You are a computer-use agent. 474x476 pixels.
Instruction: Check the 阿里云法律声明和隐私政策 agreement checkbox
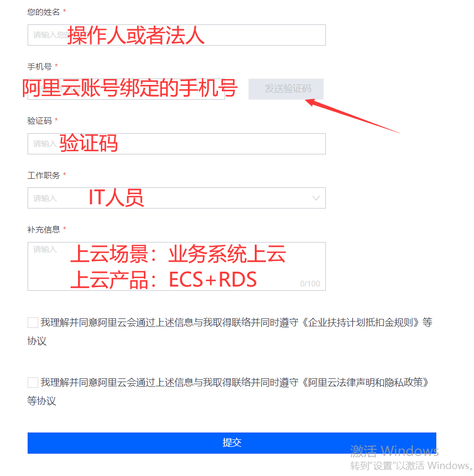pyautogui.click(x=33, y=383)
